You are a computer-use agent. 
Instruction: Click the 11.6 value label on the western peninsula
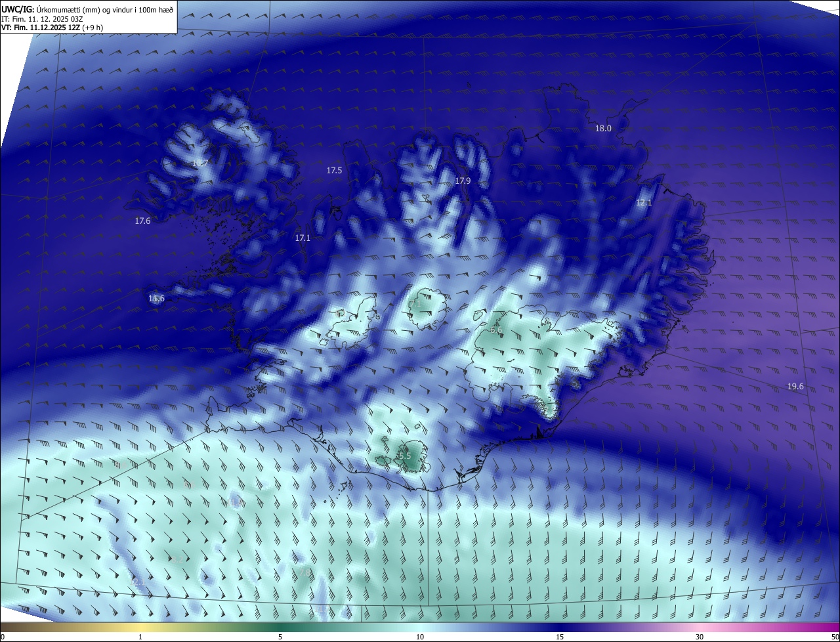coord(156,299)
